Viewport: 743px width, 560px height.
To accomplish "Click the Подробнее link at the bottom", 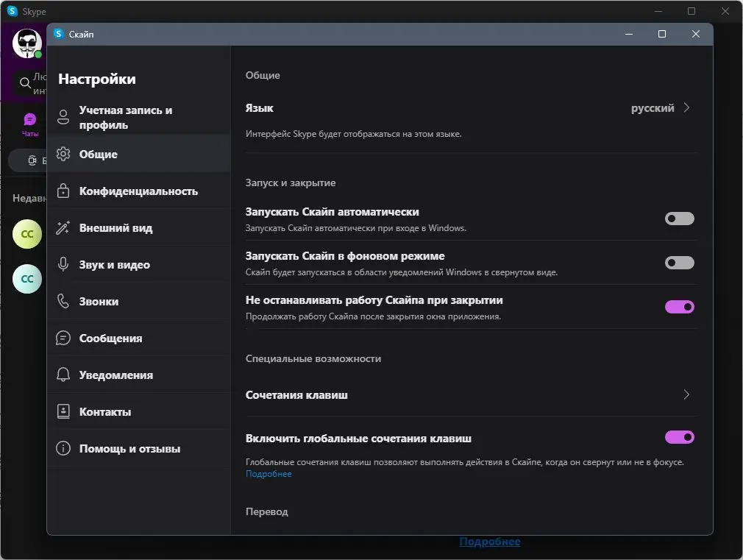I will (x=489, y=541).
